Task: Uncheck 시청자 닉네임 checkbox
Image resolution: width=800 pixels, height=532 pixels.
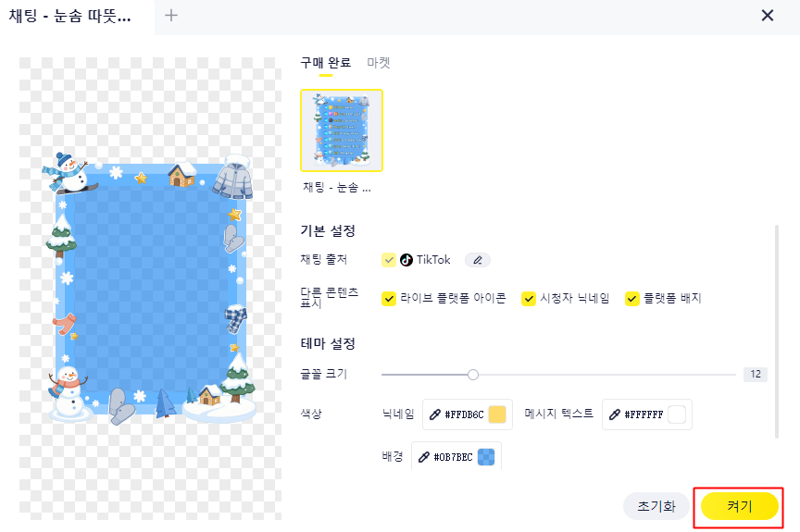Action: point(528,299)
